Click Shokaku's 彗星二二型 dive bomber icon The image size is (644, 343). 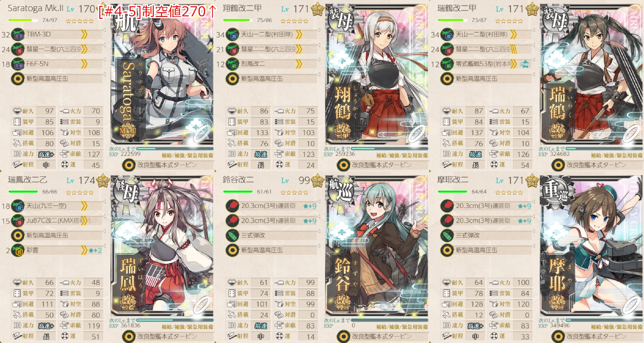point(233,49)
